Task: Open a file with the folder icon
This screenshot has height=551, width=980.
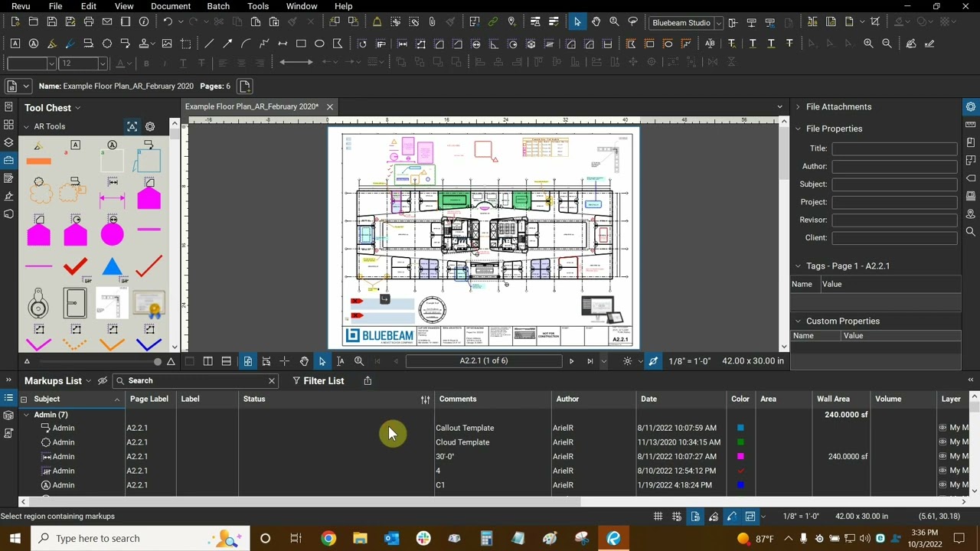Action: (34, 22)
